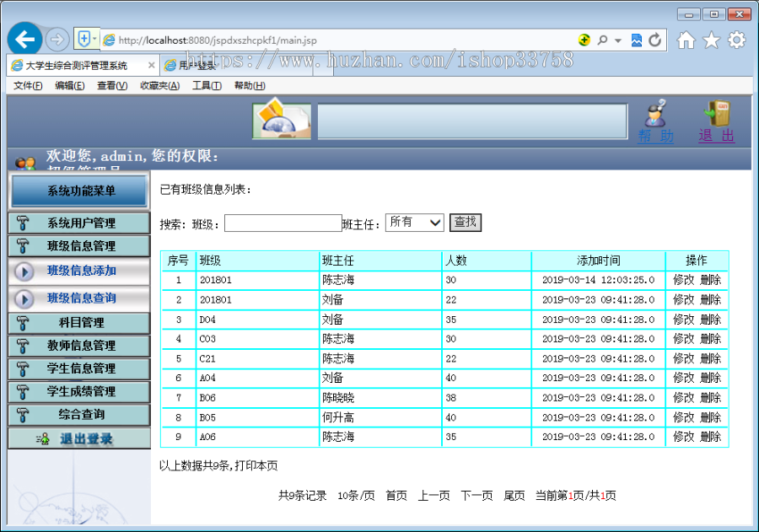Click the 查找 search button
Screen dimensions: 759x532
464,222
